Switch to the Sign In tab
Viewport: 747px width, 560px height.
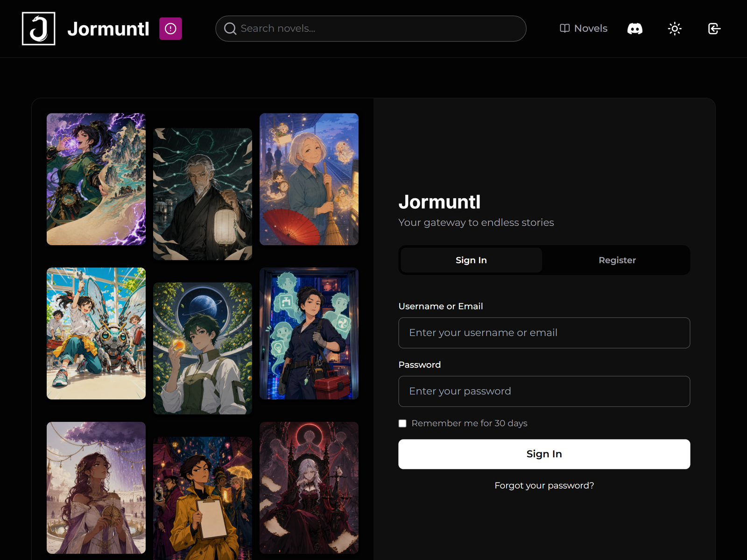(471, 260)
